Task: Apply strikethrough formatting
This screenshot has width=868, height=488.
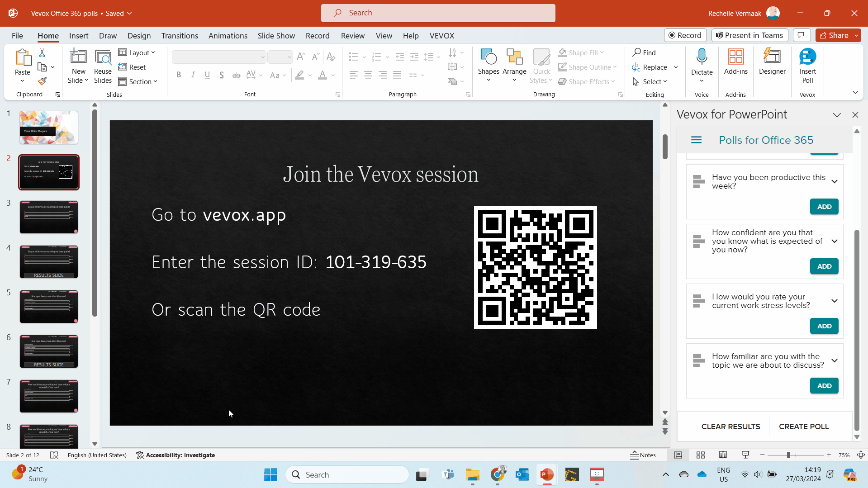Action: pos(236,75)
